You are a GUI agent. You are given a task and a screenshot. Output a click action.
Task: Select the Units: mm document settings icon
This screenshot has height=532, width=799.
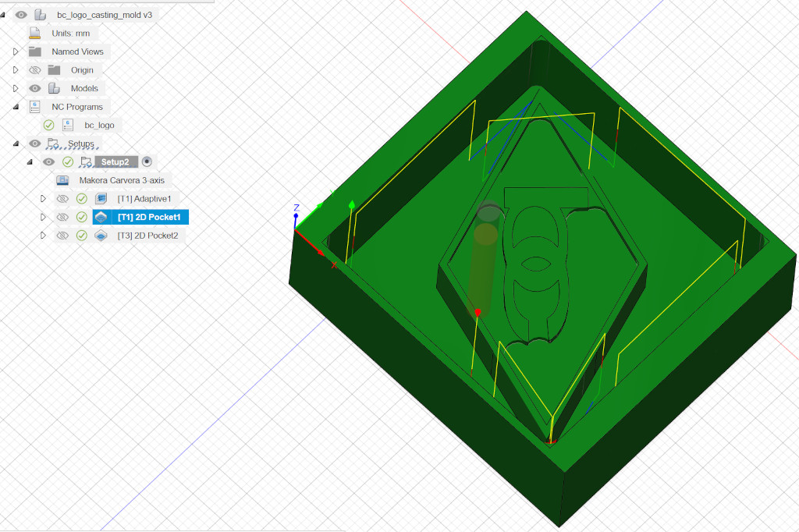coord(34,33)
